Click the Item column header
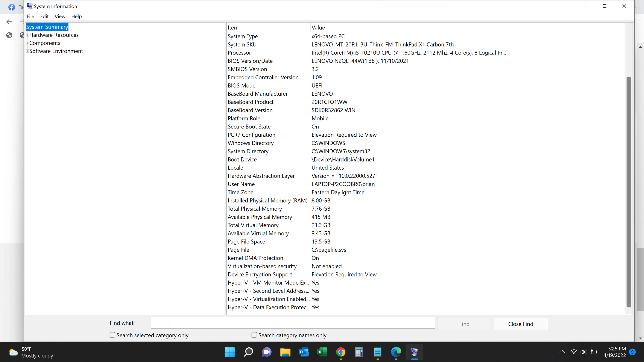Viewport: 644px width, 362px height. [x=269, y=27]
